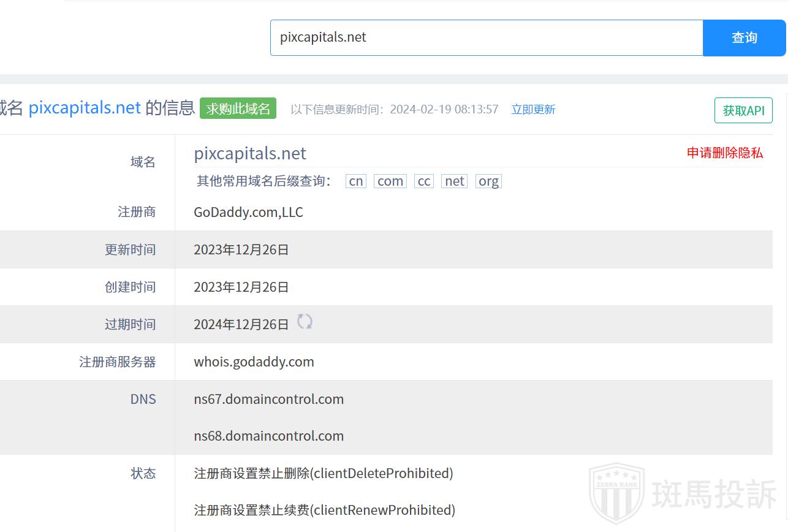Click the clientDeleteProhibited status line
Viewport: 788px width, 532px height.
pyautogui.click(x=324, y=473)
